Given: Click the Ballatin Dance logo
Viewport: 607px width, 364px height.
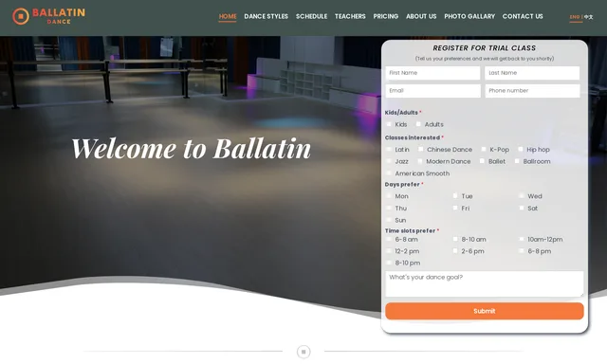Looking at the screenshot, I should point(48,16).
